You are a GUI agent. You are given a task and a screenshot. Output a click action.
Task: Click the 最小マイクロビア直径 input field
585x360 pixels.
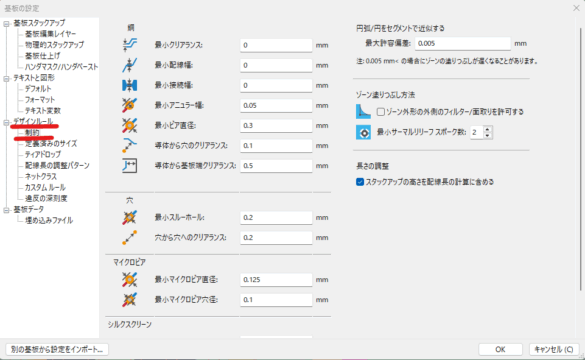(276, 279)
